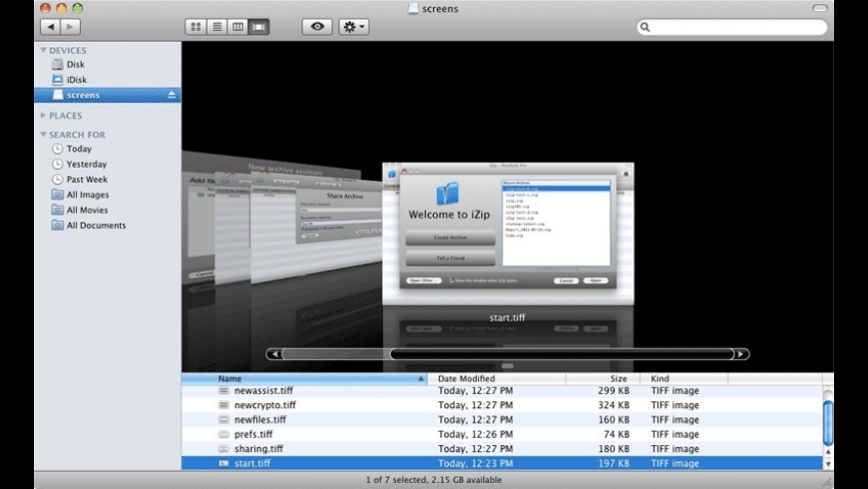Screen dimensions: 868x489
Task: Eject the screens volume
Action: pyautogui.click(x=172, y=95)
